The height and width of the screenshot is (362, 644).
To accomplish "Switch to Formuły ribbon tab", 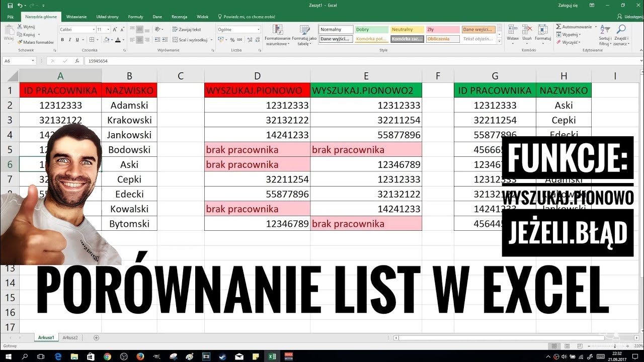I will (x=136, y=17).
